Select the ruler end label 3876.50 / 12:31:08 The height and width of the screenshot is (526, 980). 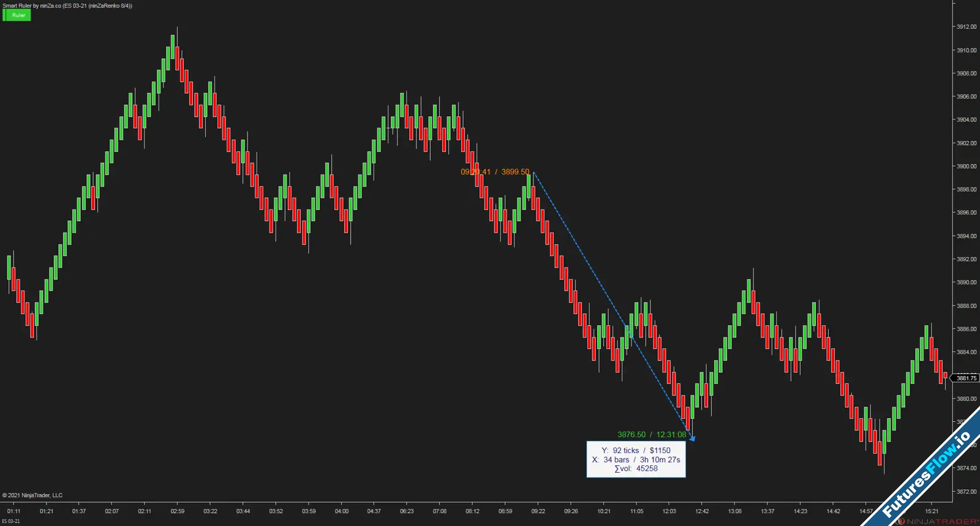[652, 435]
